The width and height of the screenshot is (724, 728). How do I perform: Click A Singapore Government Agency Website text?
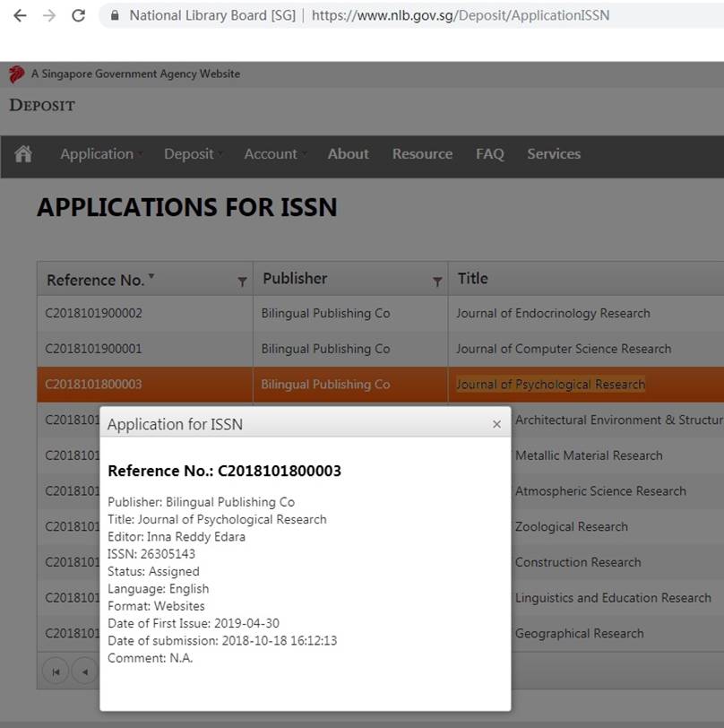tap(135, 74)
